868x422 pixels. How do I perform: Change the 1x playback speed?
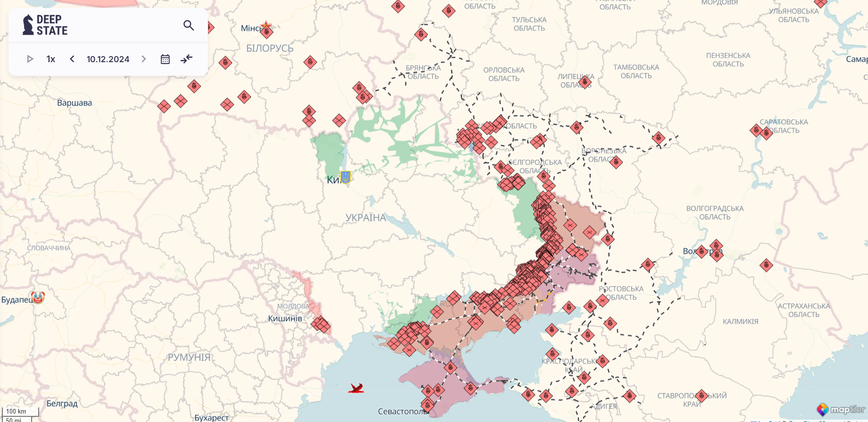tap(51, 59)
